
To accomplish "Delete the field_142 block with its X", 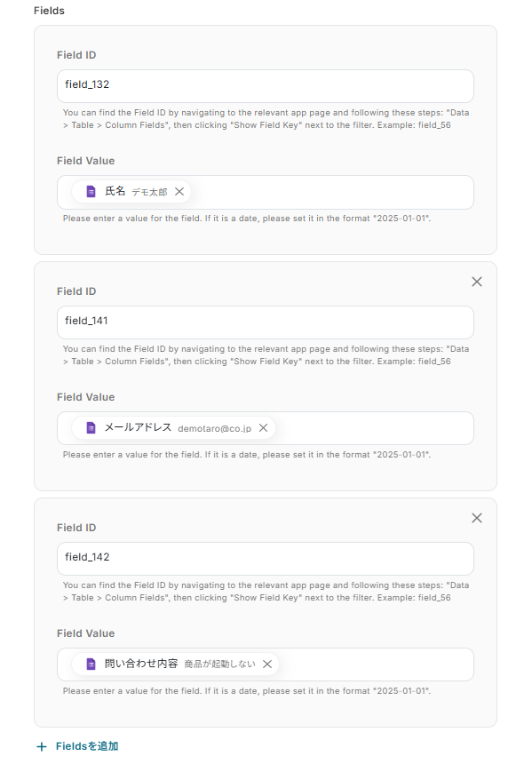I will point(477,518).
